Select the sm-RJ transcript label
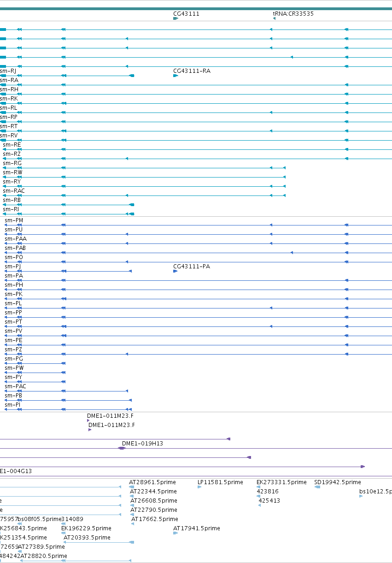Viewport: 392px width, 563px height. tap(8, 71)
